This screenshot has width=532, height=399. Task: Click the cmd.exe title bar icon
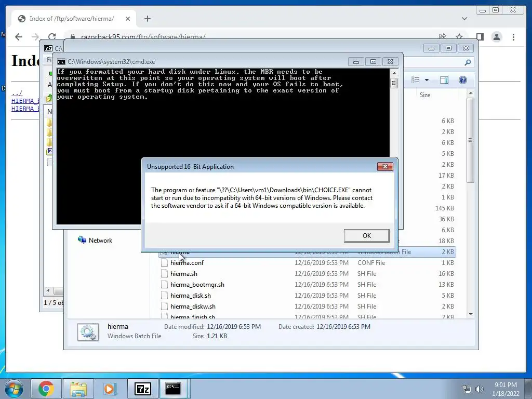(x=61, y=62)
